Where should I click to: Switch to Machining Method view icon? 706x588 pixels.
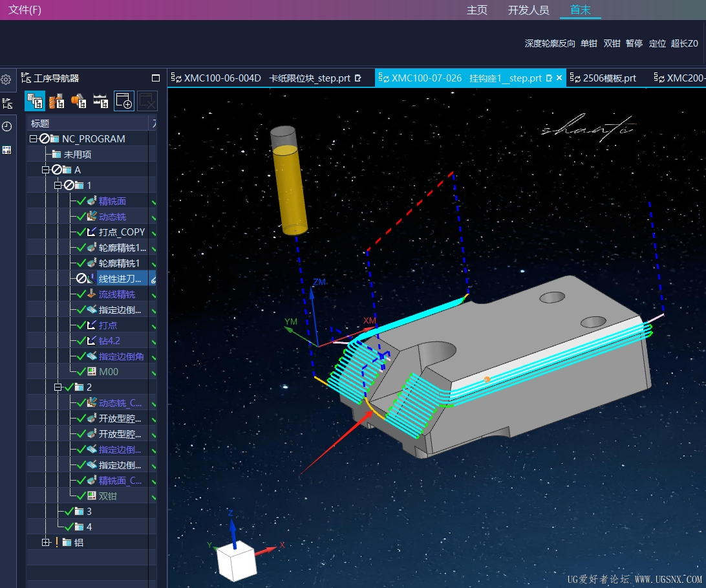[100, 101]
